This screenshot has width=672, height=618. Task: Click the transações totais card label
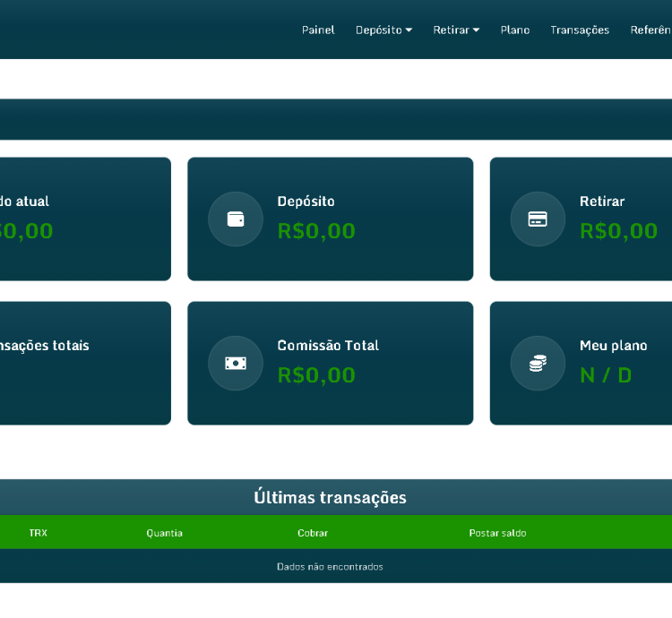[45, 345]
